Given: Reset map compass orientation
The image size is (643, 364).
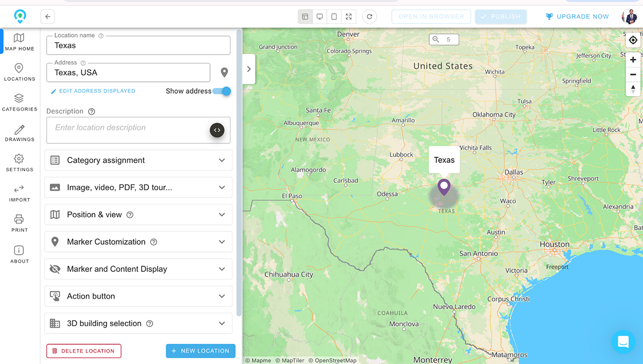Looking at the screenshot, I should [x=633, y=88].
